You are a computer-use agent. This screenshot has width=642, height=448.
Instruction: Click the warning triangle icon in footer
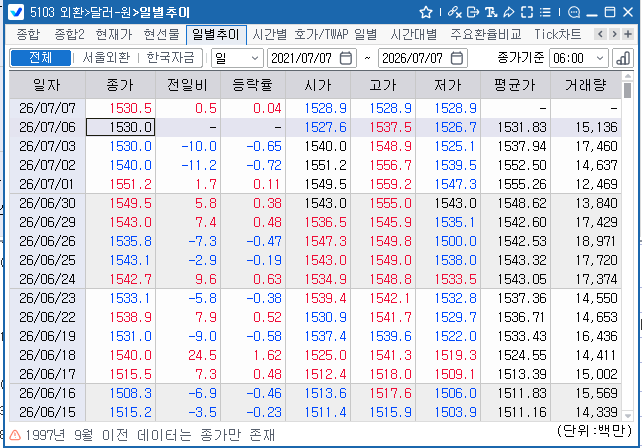click(x=15, y=435)
